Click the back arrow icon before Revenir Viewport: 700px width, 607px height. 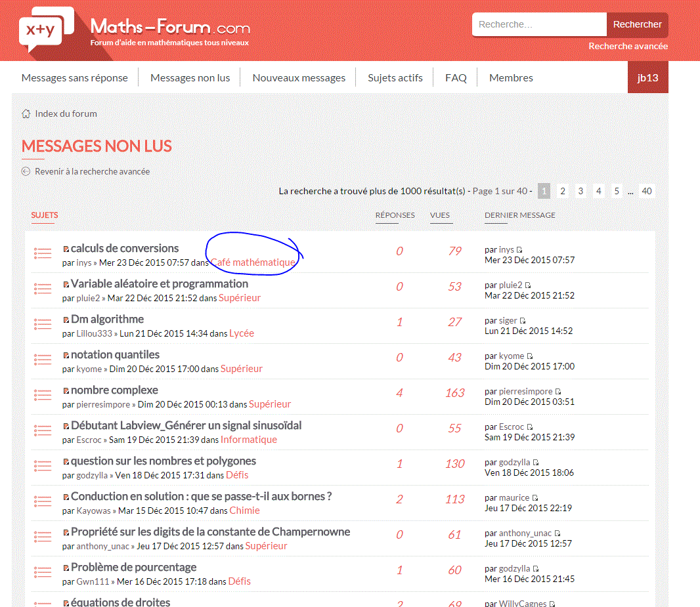pyautogui.click(x=26, y=171)
